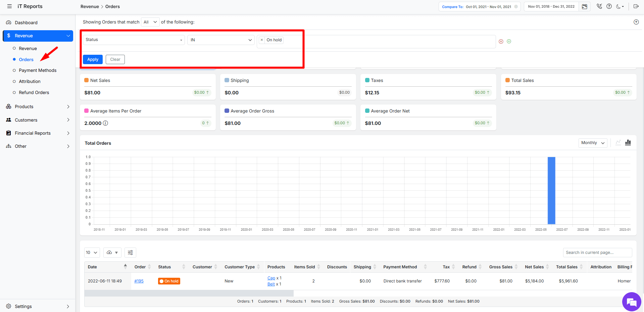Apply the order filters

pos(93,59)
